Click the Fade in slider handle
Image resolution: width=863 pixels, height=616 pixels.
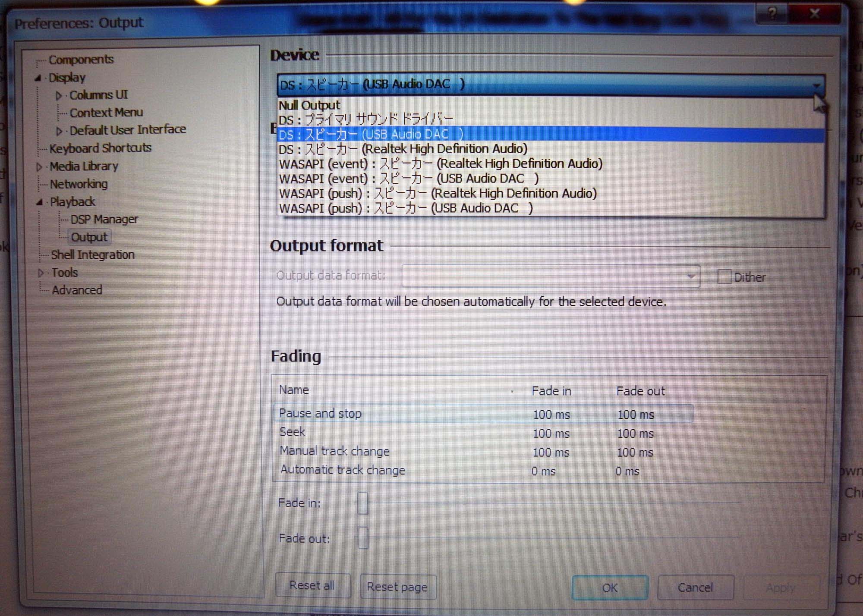(x=363, y=503)
